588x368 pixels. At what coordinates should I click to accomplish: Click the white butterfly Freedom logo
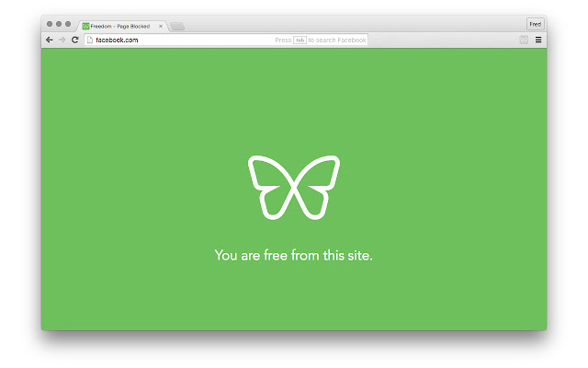294,188
